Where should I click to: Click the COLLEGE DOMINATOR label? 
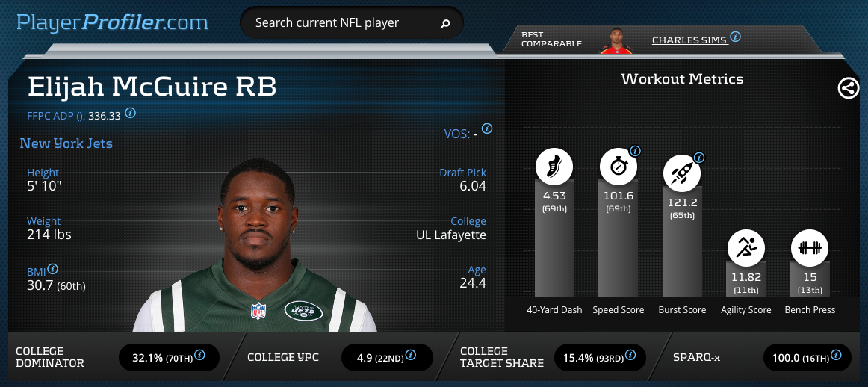tap(50, 358)
